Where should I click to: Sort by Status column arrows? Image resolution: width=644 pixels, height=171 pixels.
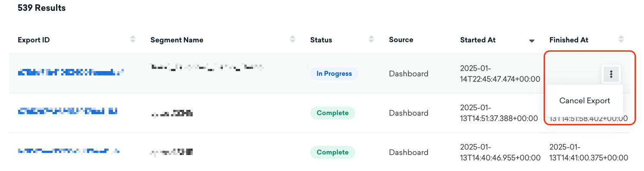pos(371,40)
